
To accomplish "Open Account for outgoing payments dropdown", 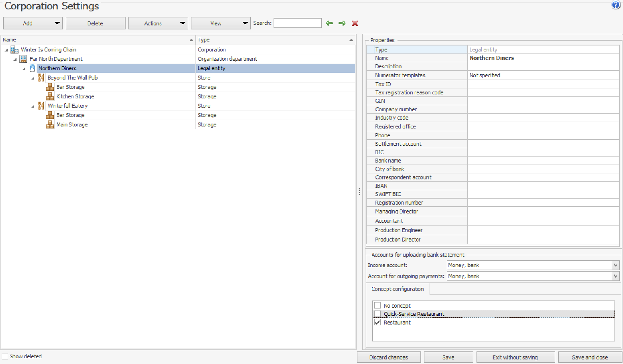I will coord(615,276).
